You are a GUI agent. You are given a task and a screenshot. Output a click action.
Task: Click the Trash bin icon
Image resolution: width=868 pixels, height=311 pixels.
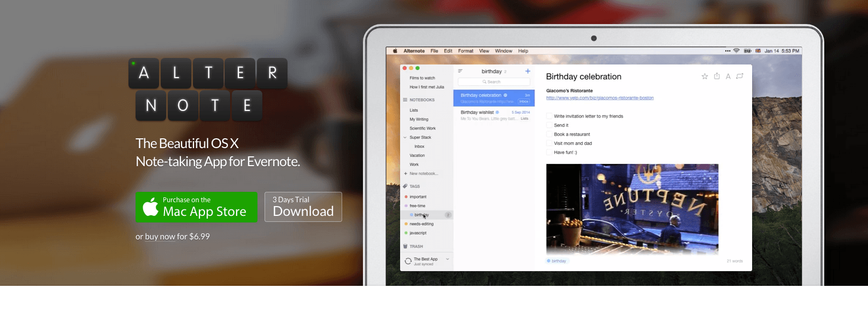[405, 247]
